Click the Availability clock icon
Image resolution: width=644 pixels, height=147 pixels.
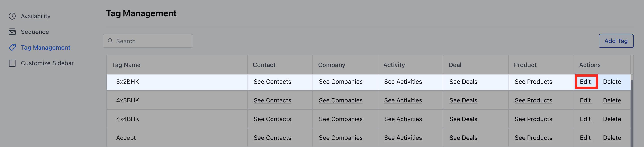12,16
